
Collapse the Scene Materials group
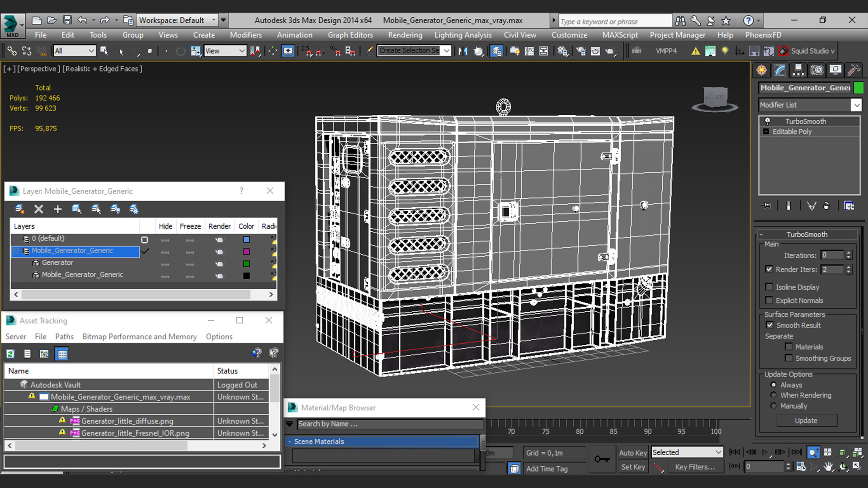coord(290,441)
